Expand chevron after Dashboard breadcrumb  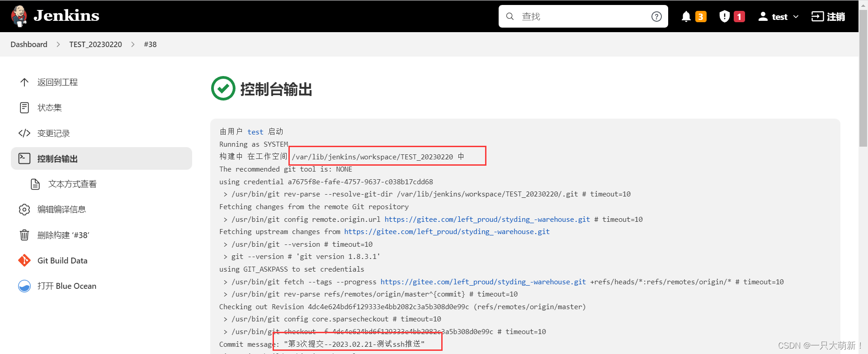coord(58,44)
